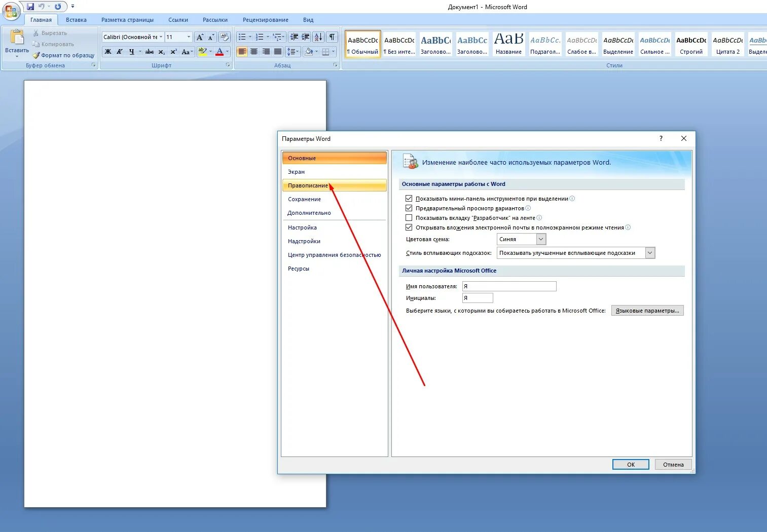767x532 pixels.
Task: Switch to Рецензирование ribbon tab
Action: (265, 20)
